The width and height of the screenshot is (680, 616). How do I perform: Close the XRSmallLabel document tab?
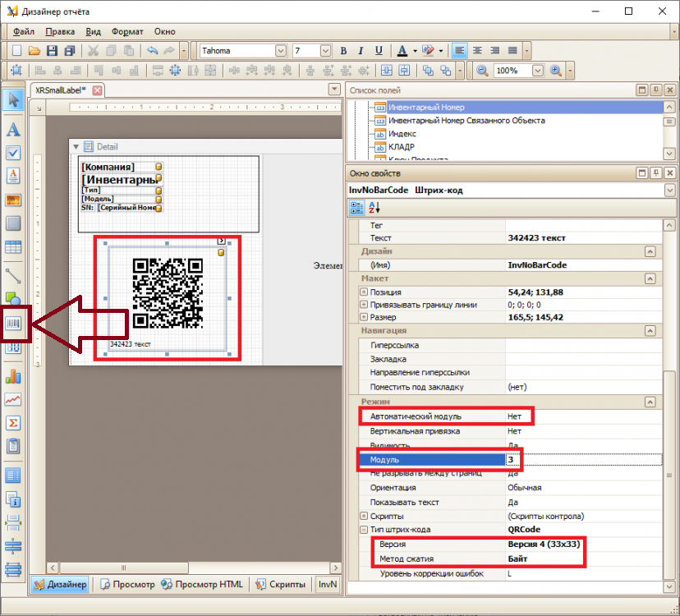pos(98,90)
